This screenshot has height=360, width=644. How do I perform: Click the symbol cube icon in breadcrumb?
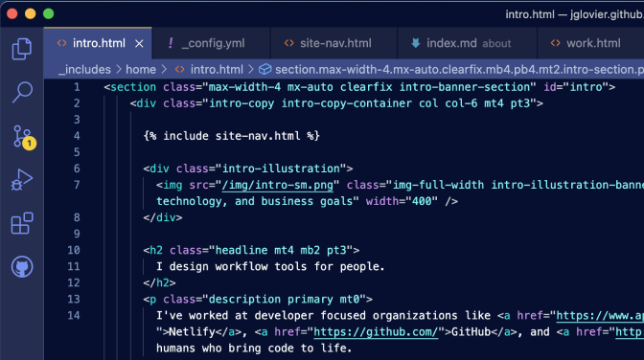264,69
